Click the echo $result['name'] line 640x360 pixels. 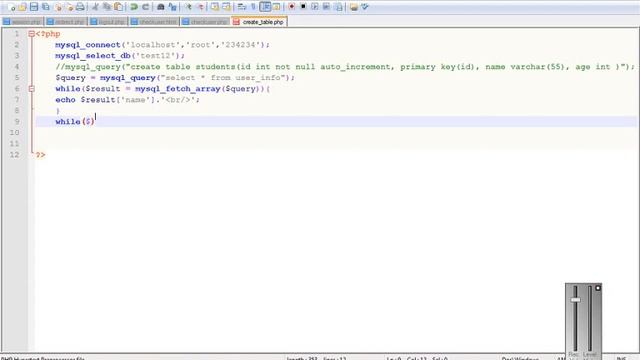pyautogui.click(x=127, y=100)
